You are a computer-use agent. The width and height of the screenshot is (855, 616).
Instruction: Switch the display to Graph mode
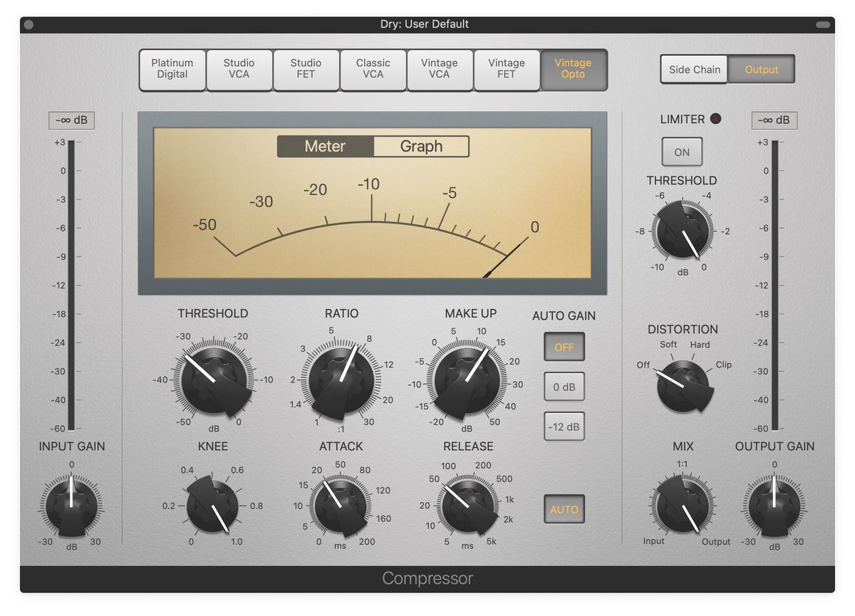coord(422,146)
